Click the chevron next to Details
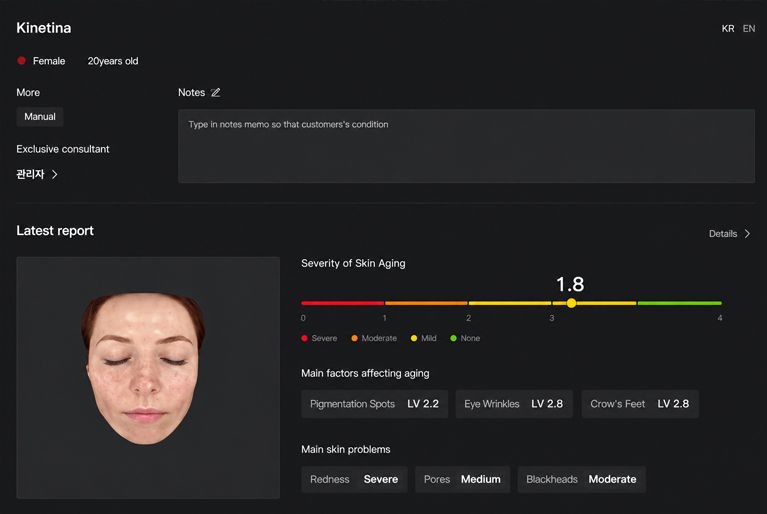The width and height of the screenshot is (767, 514). pyautogui.click(x=747, y=234)
